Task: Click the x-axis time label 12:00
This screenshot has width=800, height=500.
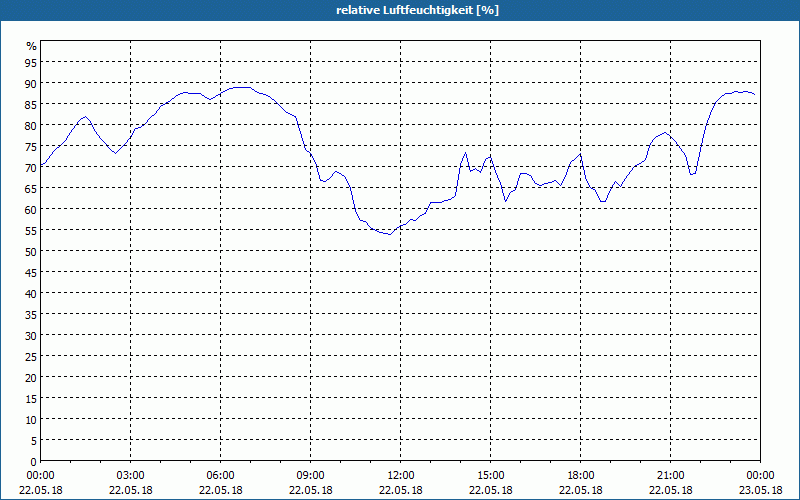Action: [x=401, y=476]
